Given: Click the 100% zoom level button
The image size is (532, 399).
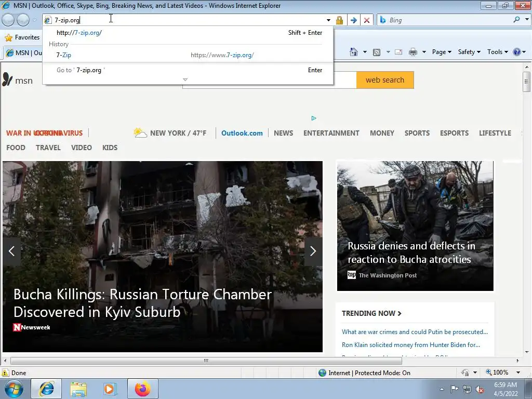Looking at the screenshot, I should click(497, 373).
